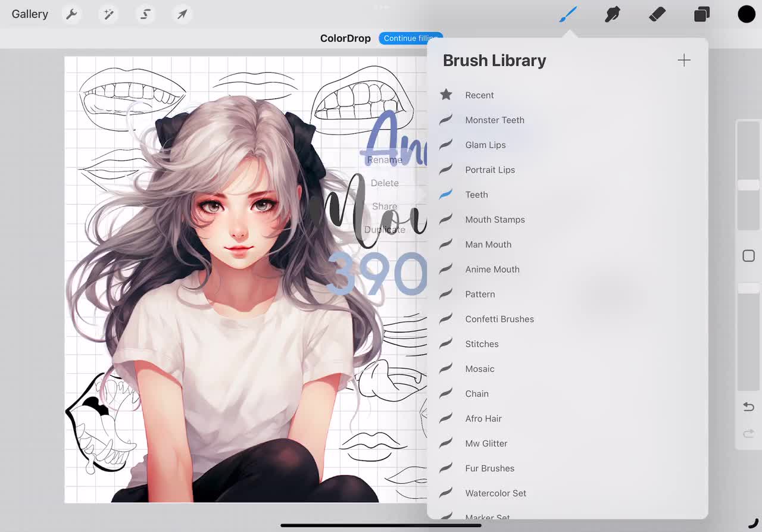Select the Watercolor Set brushes
762x532 pixels.
pyautogui.click(x=496, y=493)
